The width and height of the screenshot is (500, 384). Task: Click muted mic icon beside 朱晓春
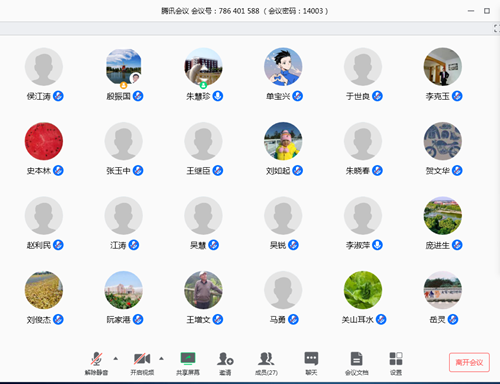(x=377, y=171)
